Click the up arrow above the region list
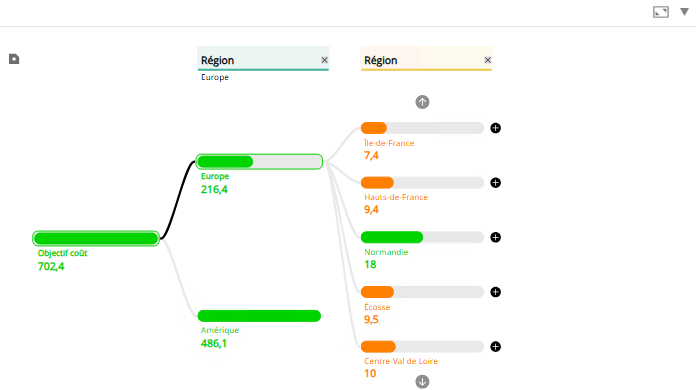Screen dimensions: 696x390 422,102
